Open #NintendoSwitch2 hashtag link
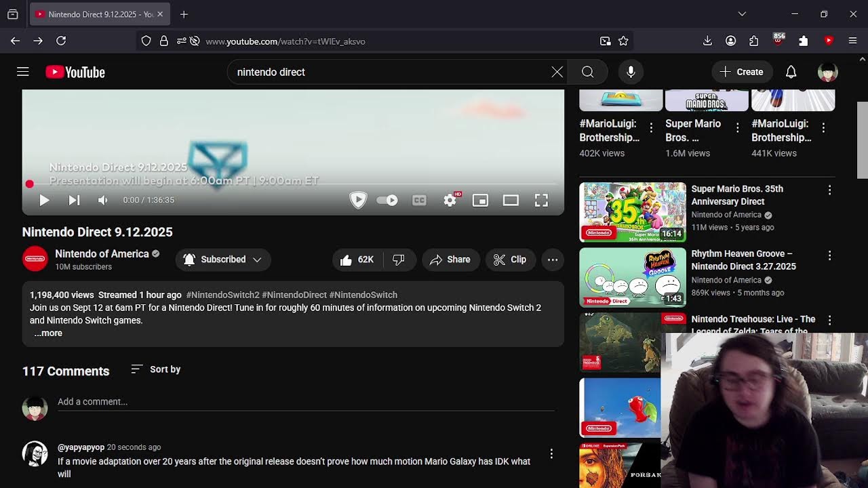This screenshot has height=488, width=868. [222, 295]
